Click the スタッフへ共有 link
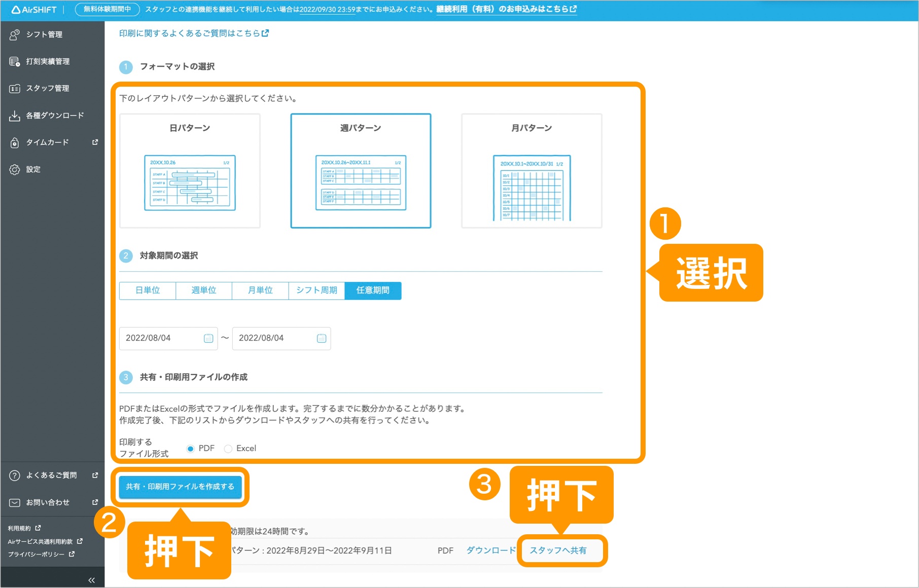Screen dimensions: 919x588 tap(561, 550)
